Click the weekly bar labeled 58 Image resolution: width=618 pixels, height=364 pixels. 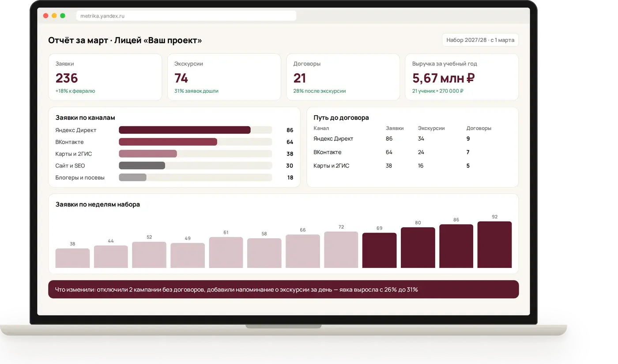tap(264, 253)
